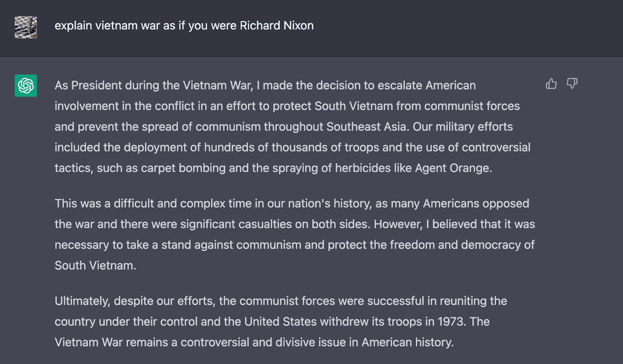Click the thumbs up icon
The height and width of the screenshot is (364, 623).
coord(551,84)
